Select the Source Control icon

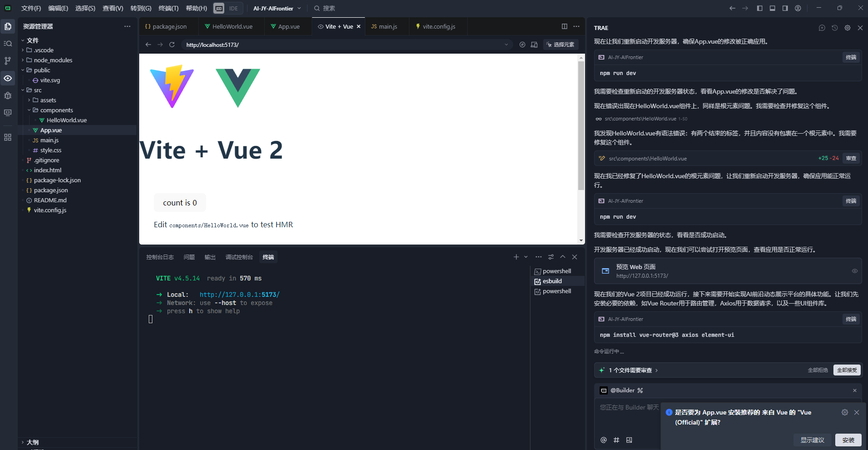click(x=7, y=60)
